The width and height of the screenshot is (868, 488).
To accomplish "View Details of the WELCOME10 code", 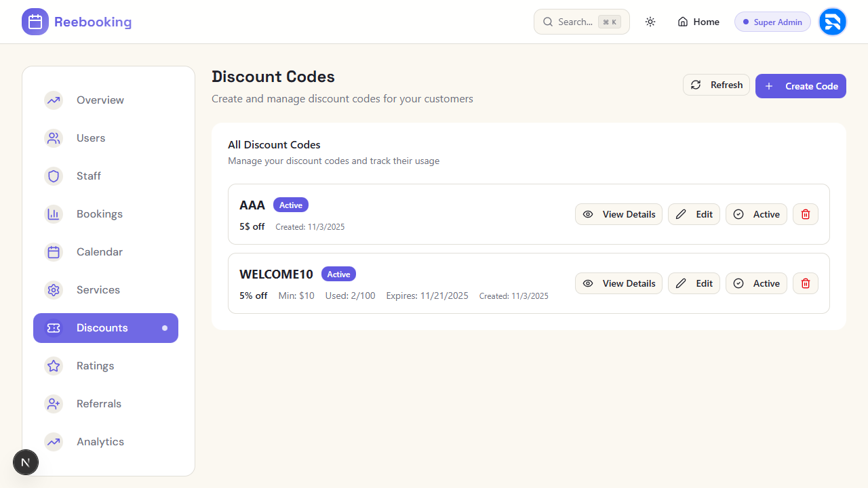I will click(618, 283).
